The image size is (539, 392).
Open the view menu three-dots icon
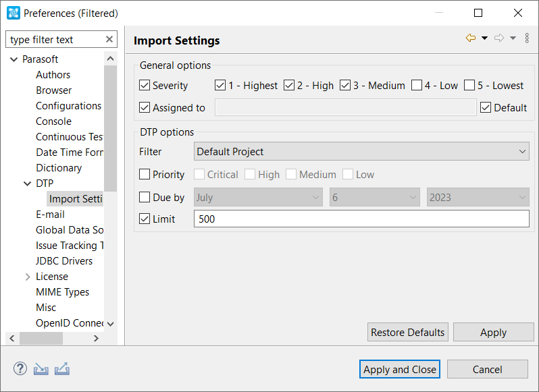coord(527,38)
